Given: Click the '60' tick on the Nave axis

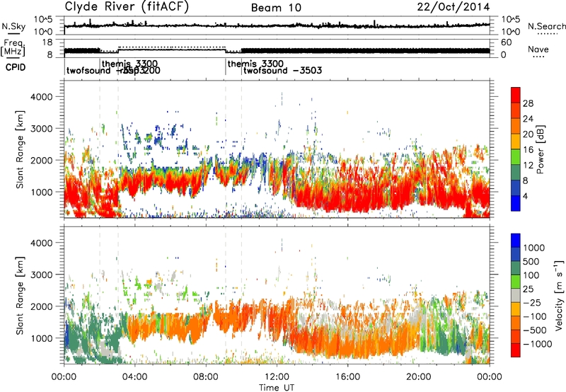Looking at the screenshot, I should 506,42.
